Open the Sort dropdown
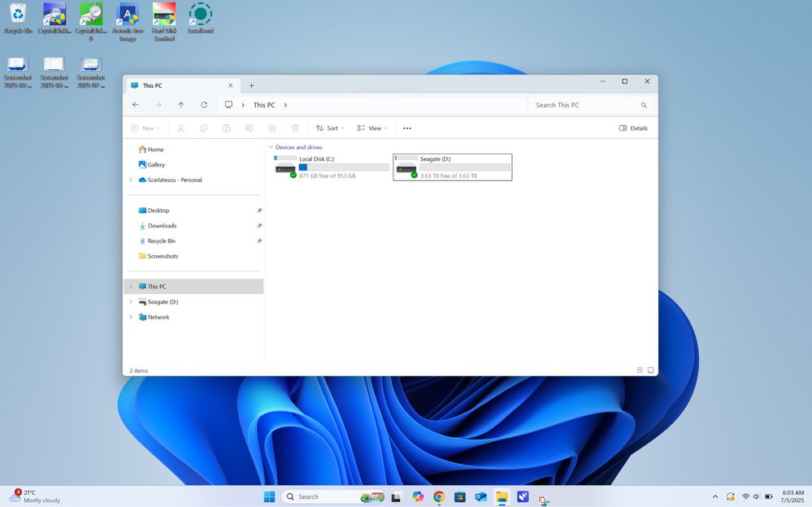Viewport: 812px width, 507px height. 330,128
